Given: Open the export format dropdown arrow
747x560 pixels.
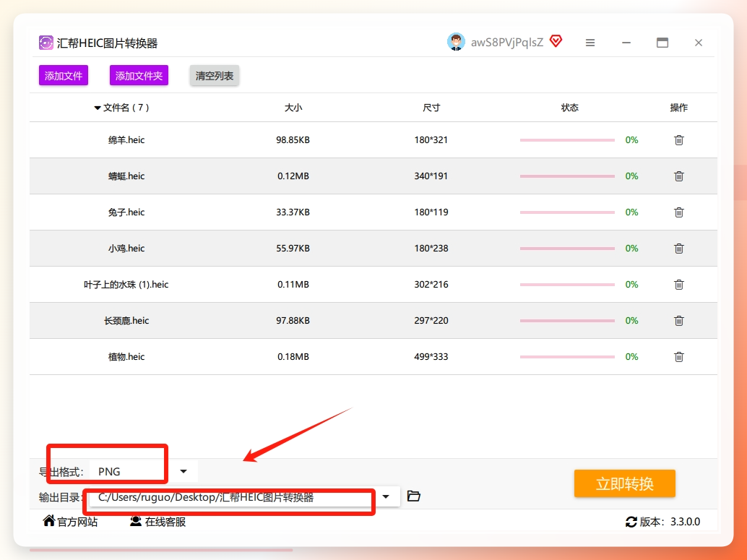Looking at the screenshot, I should [183, 471].
